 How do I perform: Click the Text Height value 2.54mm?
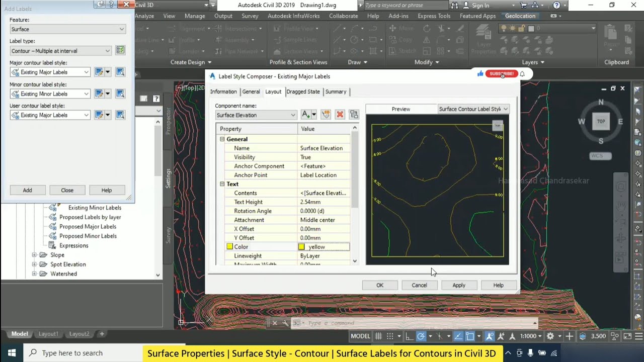pyautogui.click(x=324, y=202)
